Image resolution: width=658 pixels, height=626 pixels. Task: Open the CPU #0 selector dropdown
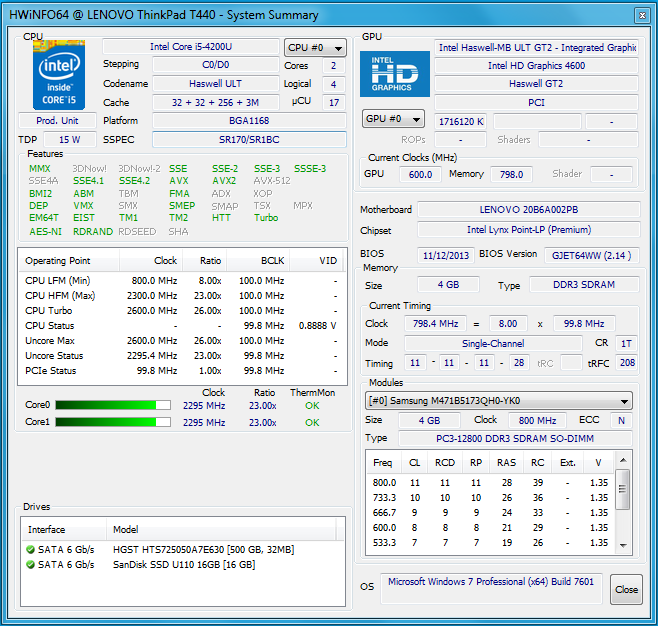pyautogui.click(x=315, y=48)
